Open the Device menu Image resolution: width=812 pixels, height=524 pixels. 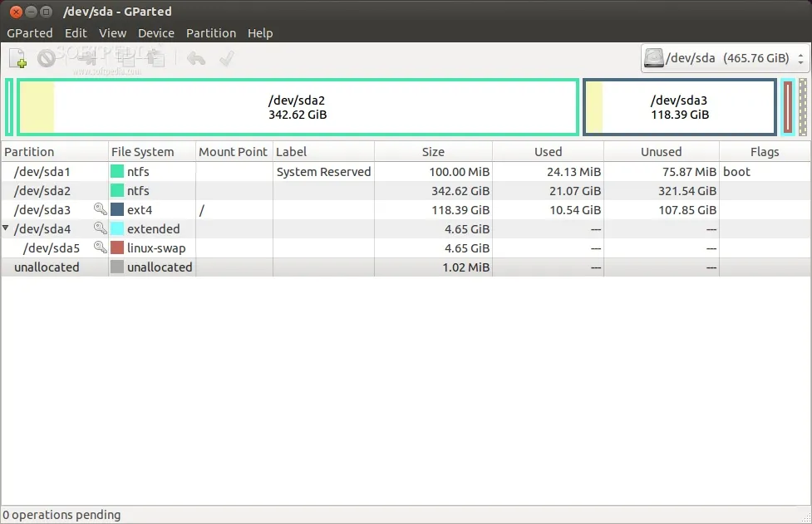pos(156,33)
